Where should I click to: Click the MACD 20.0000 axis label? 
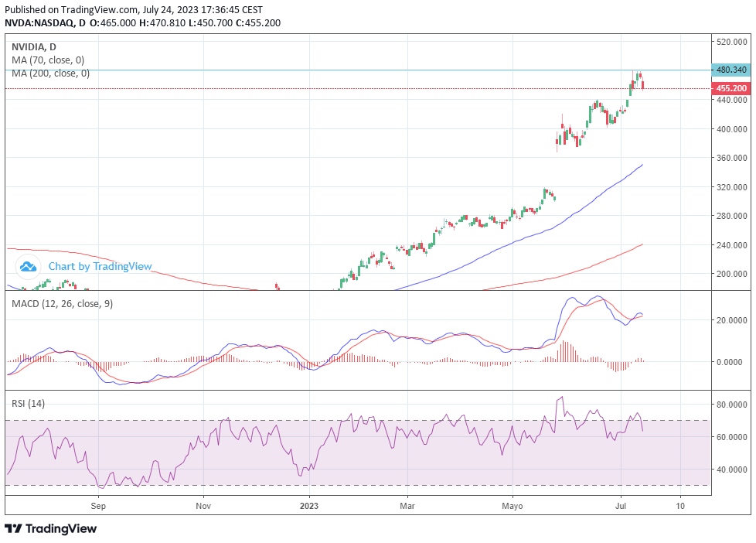tap(732, 320)
